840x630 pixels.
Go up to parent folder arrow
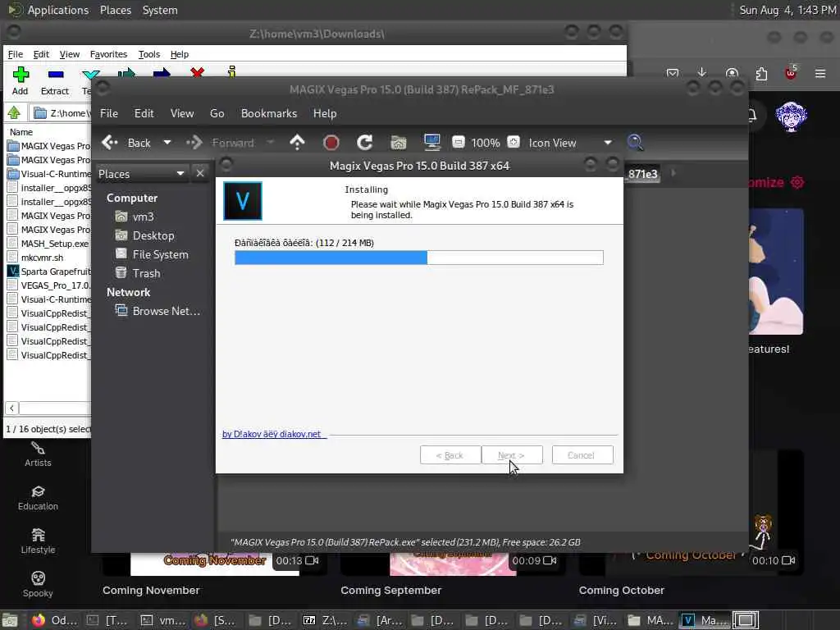pos(297,143)
